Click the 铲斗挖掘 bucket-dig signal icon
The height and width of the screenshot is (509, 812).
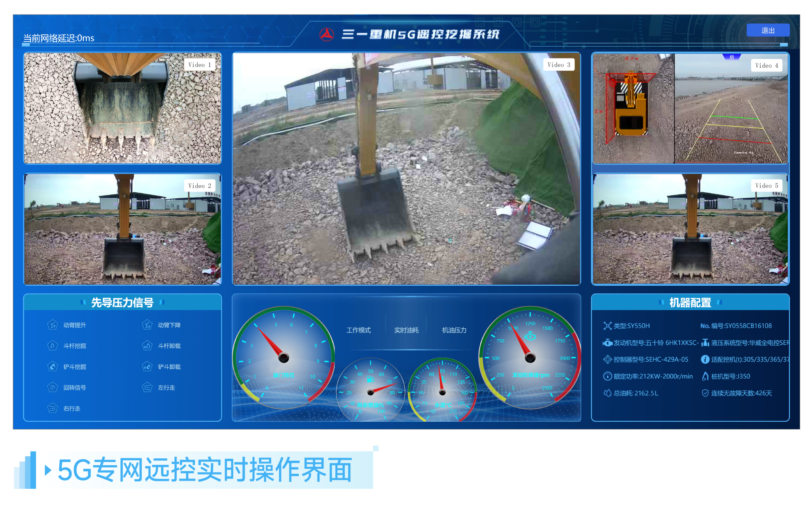pyautogui.click(x=52, y=367)
